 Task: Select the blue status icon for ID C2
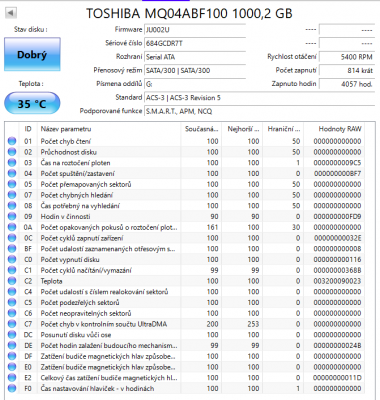(x=12, y=281)
